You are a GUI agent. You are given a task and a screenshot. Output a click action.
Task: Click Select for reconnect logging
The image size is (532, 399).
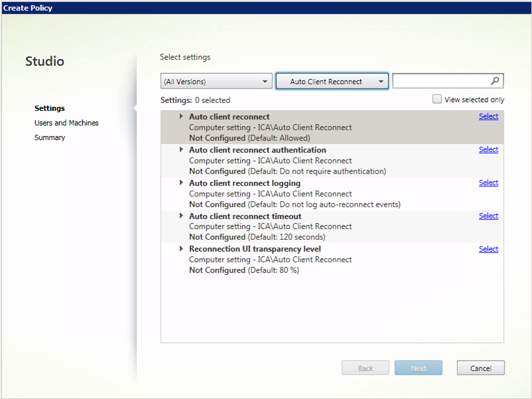[x=488, y=183]
